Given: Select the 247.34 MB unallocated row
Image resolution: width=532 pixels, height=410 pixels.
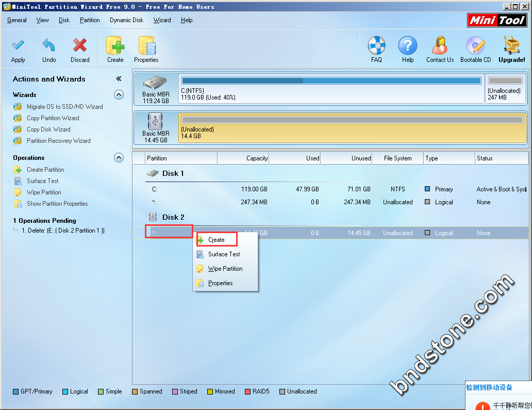Looking at the screenshot, I should pyautogui.click(x=330, y=202).
